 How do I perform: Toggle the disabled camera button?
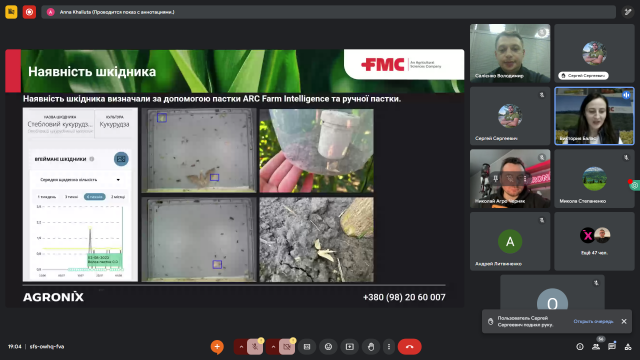pyautogui.click(x=287, y=347)
